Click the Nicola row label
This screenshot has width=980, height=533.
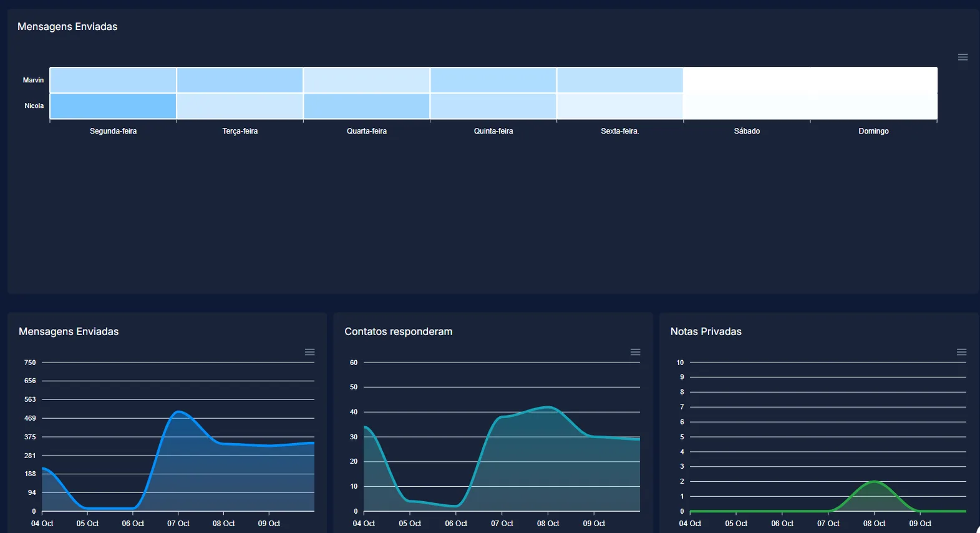coord(34,106)
